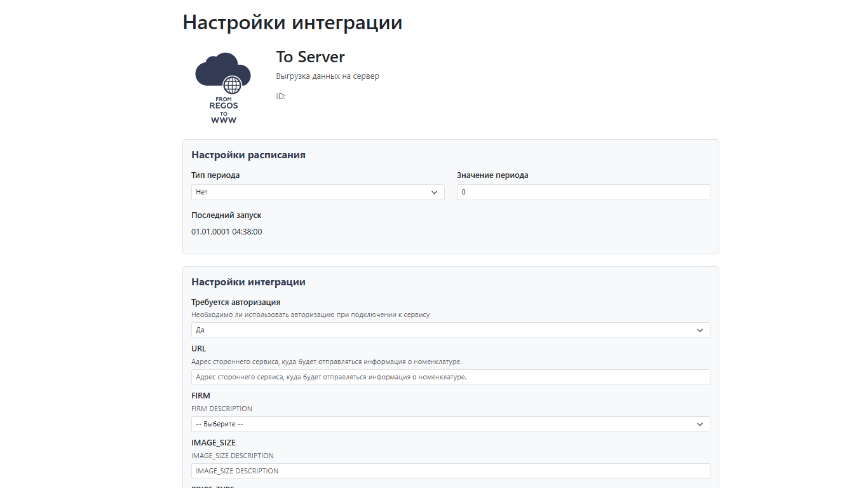Image resolution: width=868 pixels, height=488 pixels.
Task: Click the bold "IMAGE_SIZE" field label
Action: (214, 443)
